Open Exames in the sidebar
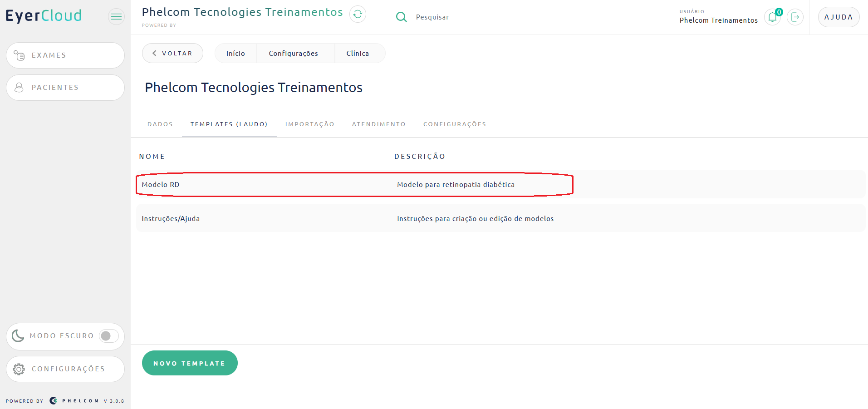Viewport: 868px width, 409px height. click(65, 55)
